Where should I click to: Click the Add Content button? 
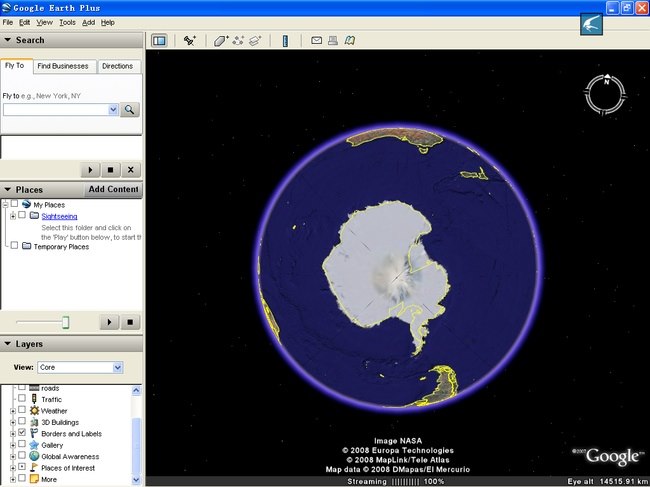(x=113, y=189)
